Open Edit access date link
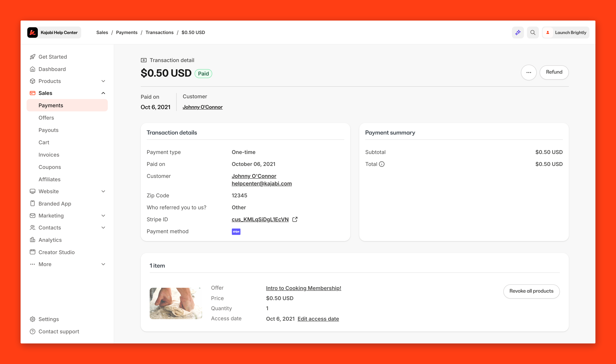 click(318, 319)
